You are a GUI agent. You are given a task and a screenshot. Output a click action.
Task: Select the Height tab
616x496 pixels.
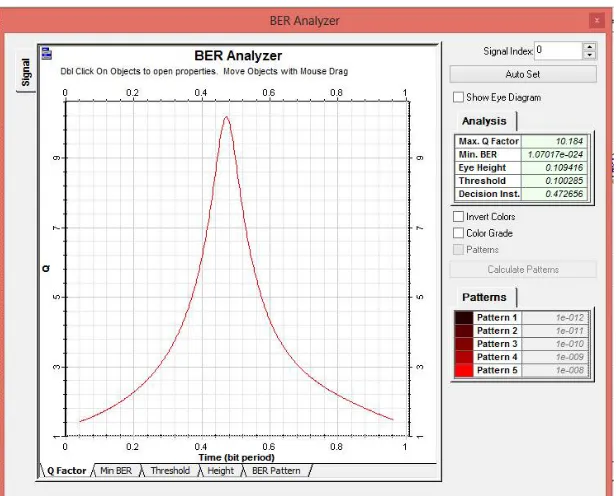[220, 470]
